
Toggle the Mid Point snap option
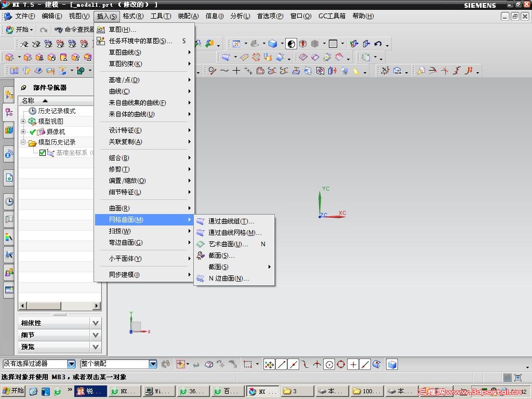tap(294, 364)
